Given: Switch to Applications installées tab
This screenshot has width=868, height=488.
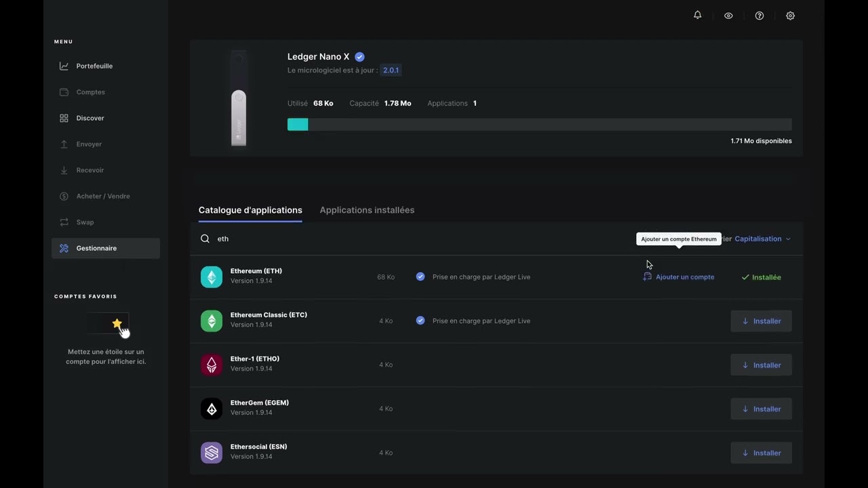Looking at the screenshot, I should click(x=367, y=210).
